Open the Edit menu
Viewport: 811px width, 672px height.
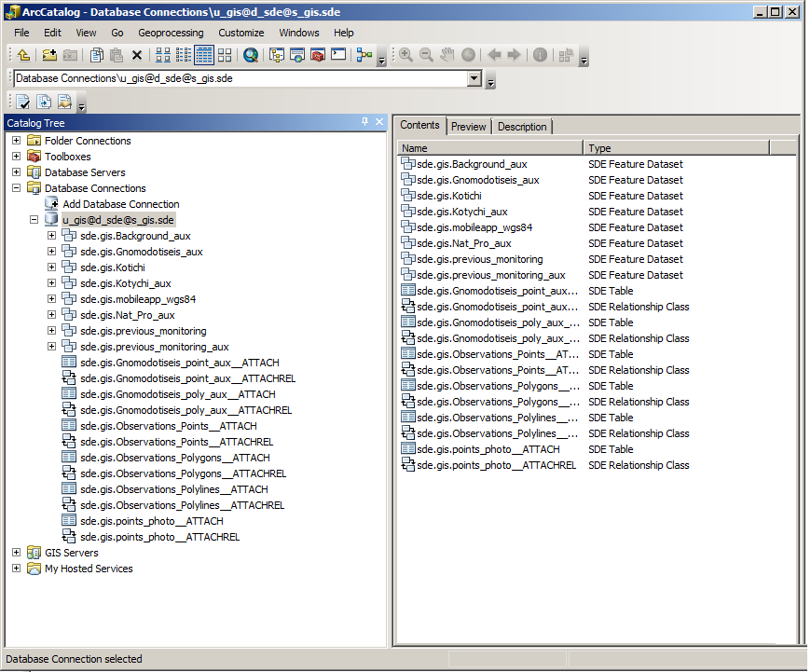click(x=52, y=33)
